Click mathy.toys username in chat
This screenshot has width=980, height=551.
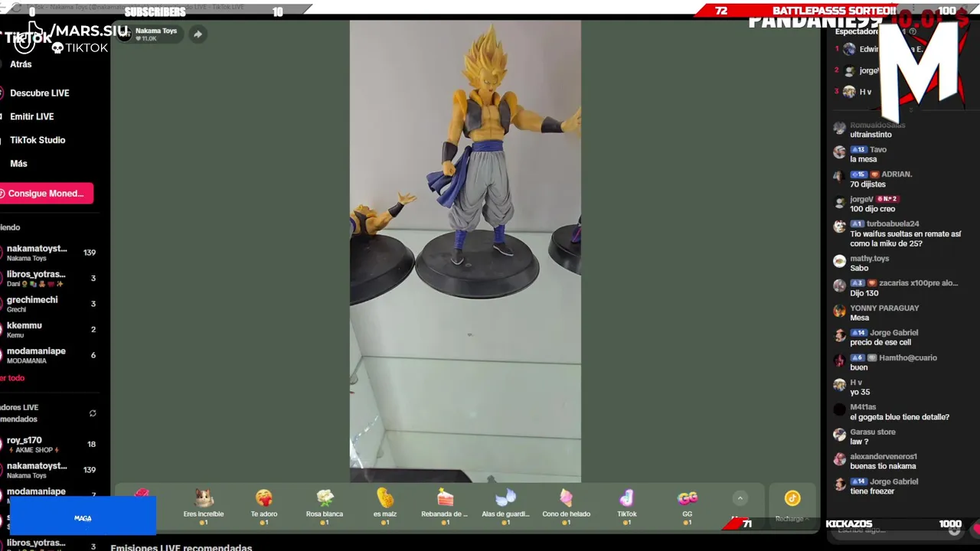tap(869, 259)
